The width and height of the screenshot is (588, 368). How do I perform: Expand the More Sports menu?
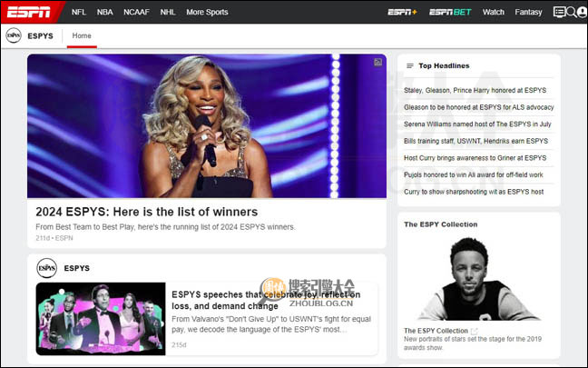pos(207,12)
